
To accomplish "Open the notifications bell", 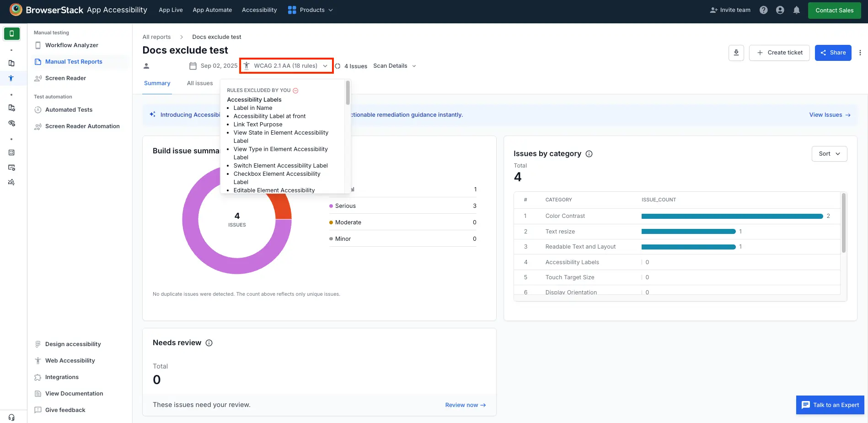I will (796, 10).
